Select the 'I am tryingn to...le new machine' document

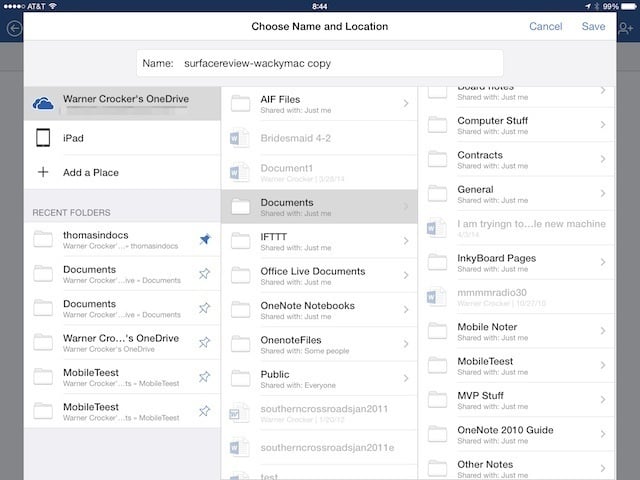(x=517, y=228)
